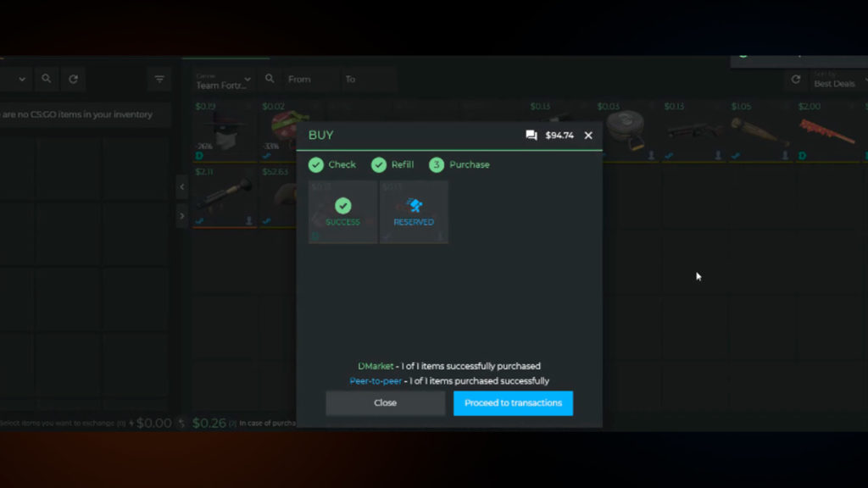Open the inventory filter icon
The width and height of the screenshot is (868, 488).
point(159,79)
